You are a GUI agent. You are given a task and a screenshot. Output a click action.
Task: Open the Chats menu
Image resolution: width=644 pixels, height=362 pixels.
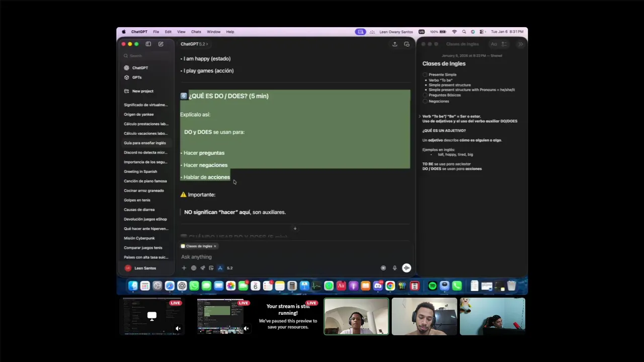coord(196,32)
